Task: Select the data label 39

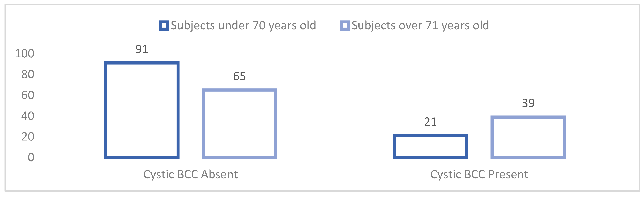Action: [528, 103]
